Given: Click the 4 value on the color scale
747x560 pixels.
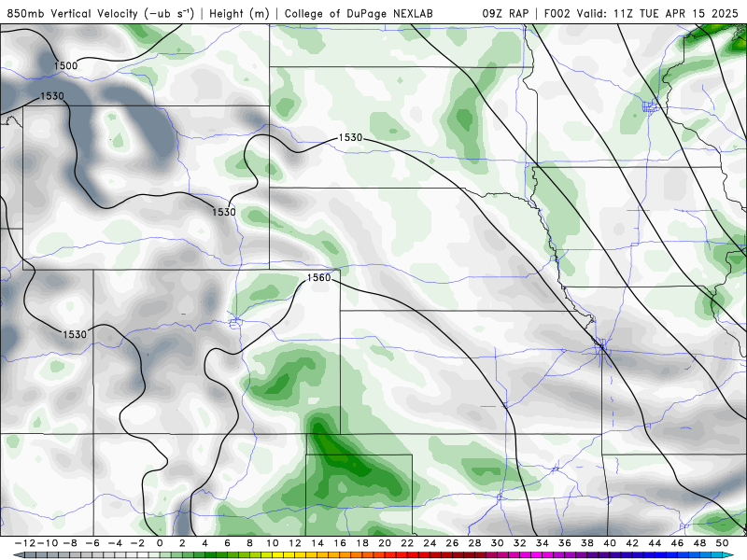Looking at the screenshot, I should [x=204, y=543].
